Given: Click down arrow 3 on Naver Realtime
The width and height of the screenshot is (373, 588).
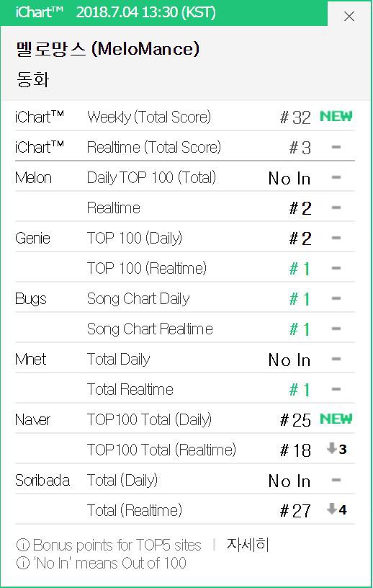Looking at the screenshot, I should pyautogui.click(x=337, y=448).
